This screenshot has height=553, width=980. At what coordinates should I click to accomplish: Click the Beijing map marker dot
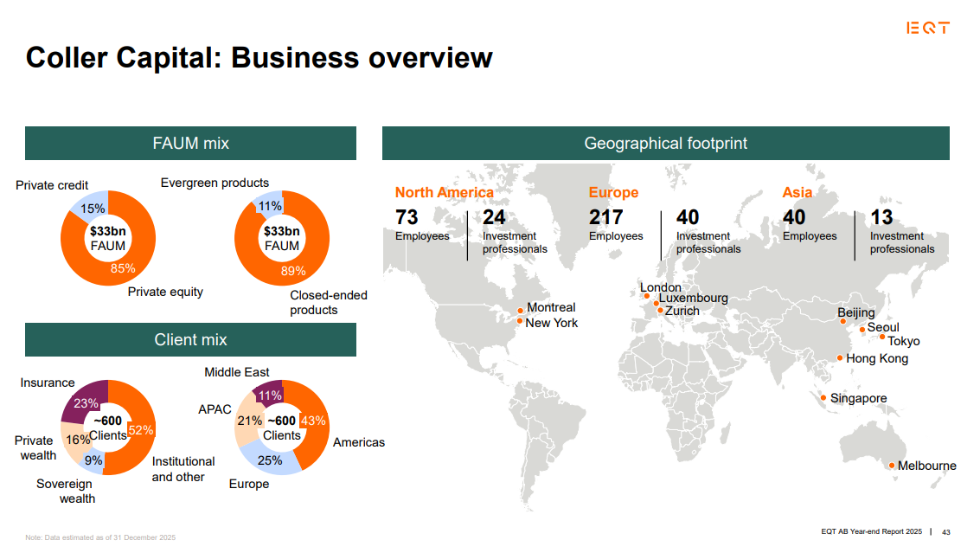tap(843, 321)
